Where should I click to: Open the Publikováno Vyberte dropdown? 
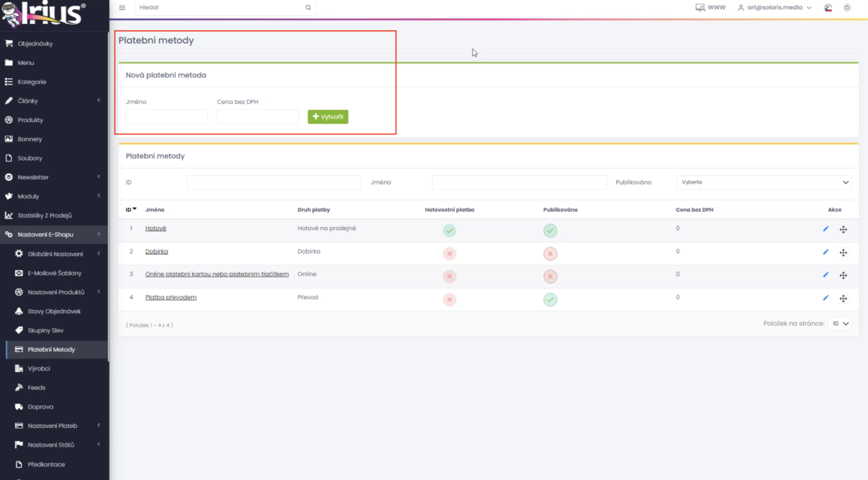point(764,182)
